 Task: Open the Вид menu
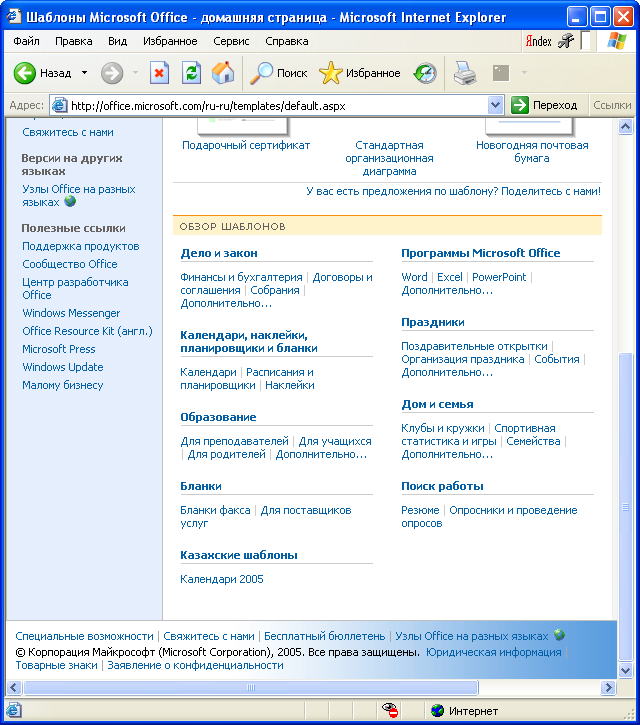(x=117, y=41)
